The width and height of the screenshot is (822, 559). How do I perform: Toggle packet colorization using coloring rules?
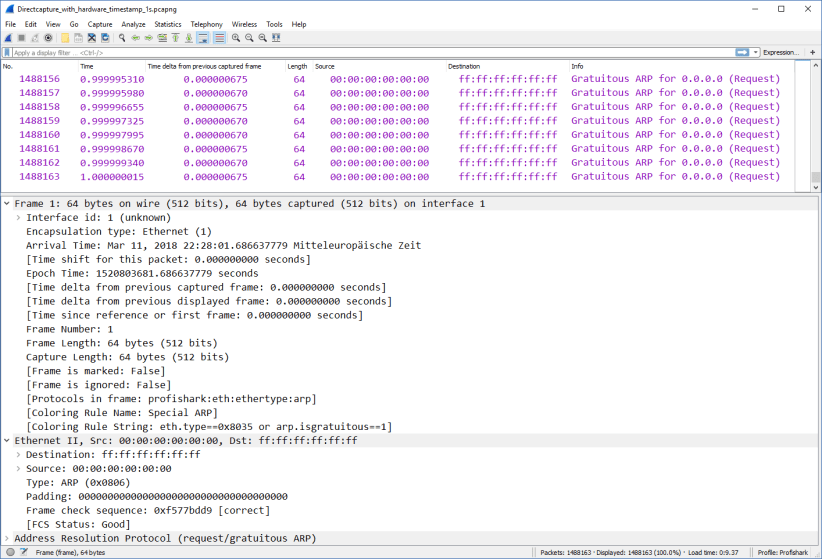tap(220, 38)
